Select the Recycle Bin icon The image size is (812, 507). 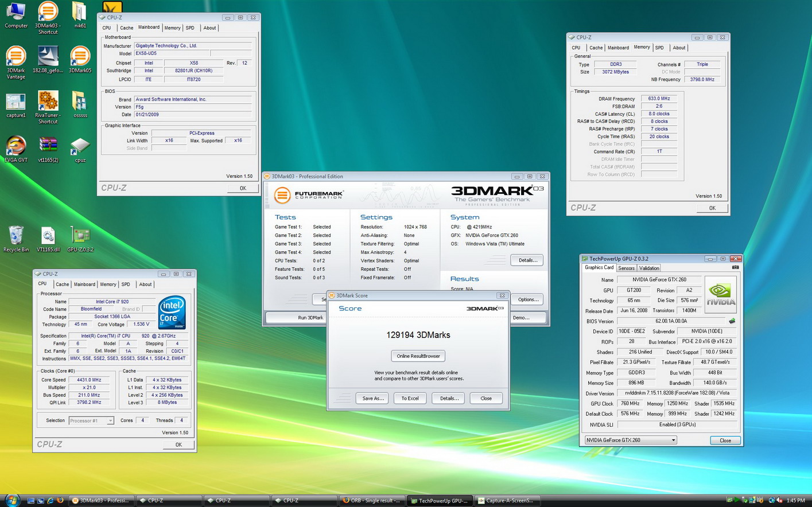coord(15,239)
